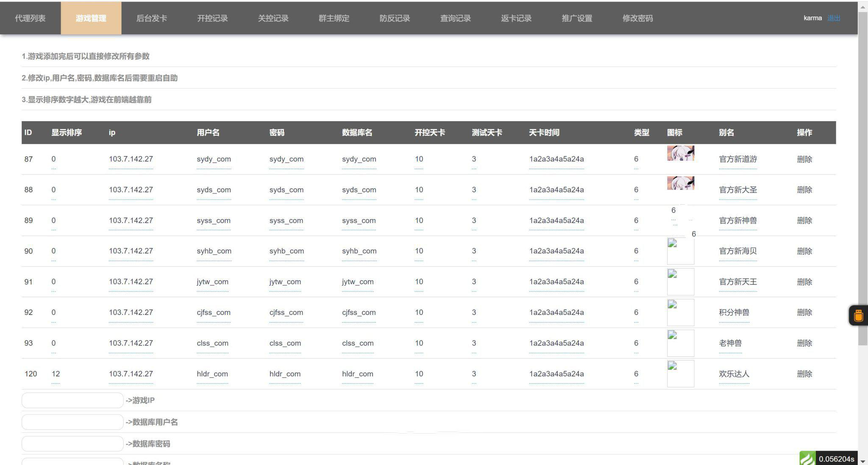Click the broken icon image in 官方新天王 row
Image resolution: width=868 pixels, height=465 pixels.
point(680,281)
